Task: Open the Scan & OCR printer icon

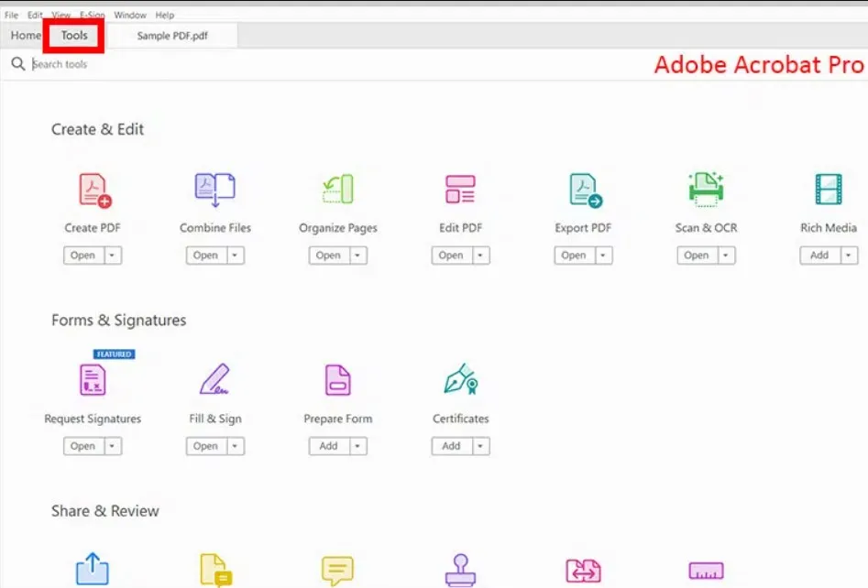Action: tap(706, 190)
